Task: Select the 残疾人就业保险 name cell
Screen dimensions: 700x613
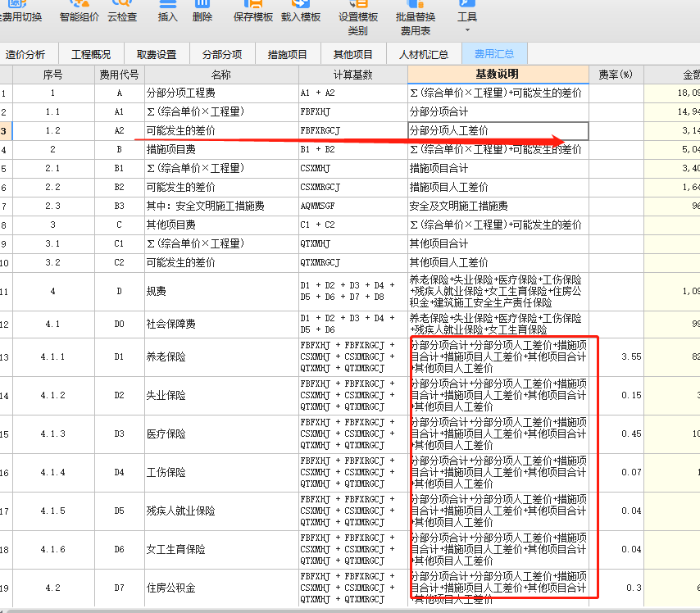Action: 221,511
